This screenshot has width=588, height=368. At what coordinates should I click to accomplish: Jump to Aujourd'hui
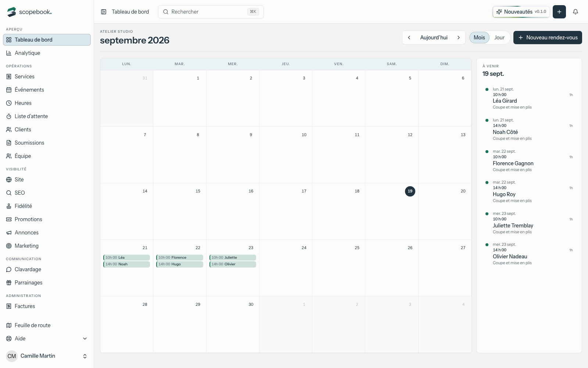click(434, 38)
